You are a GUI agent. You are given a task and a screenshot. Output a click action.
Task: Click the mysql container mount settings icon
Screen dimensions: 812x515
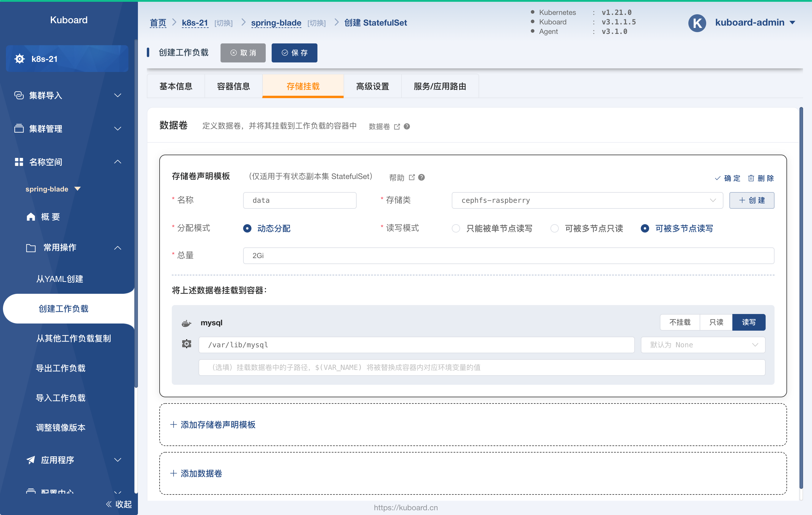pos(186,344)
